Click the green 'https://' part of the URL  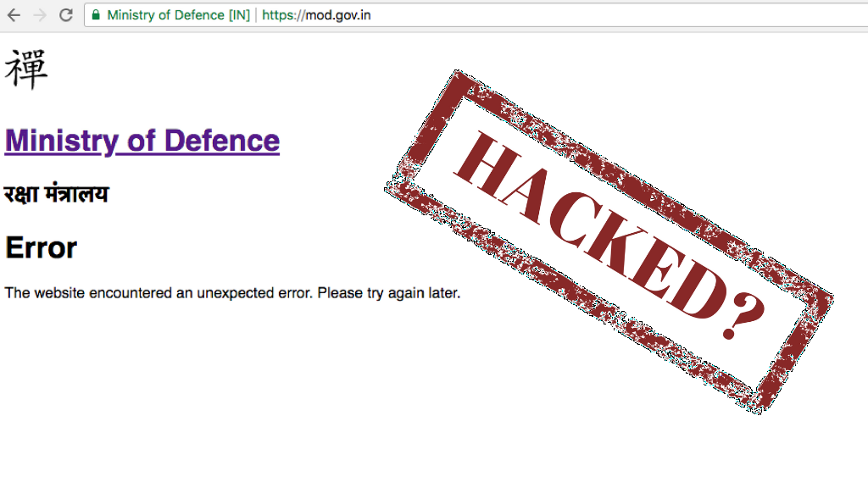point(283,15)
